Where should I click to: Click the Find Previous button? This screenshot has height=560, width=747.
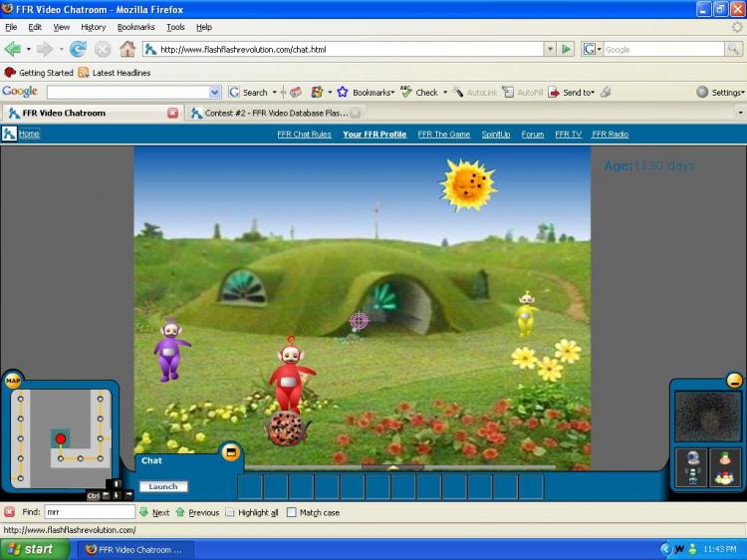coord(198,512)
